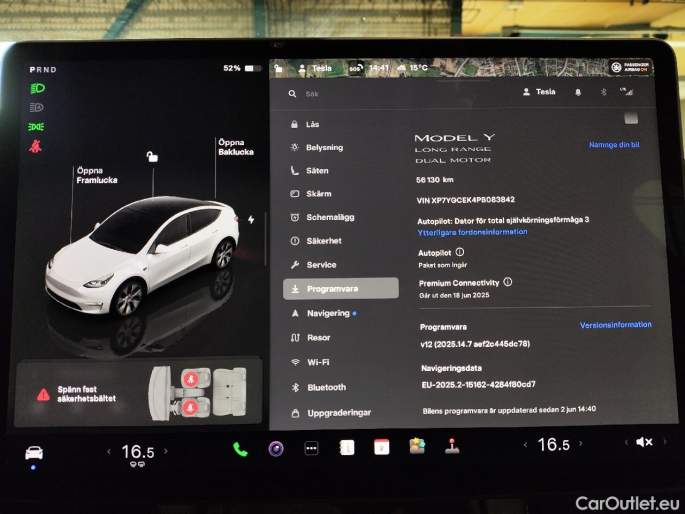685x514 pixels.
Task: Tap the cellular signal icon in header
Action: [x=626, y=92]
